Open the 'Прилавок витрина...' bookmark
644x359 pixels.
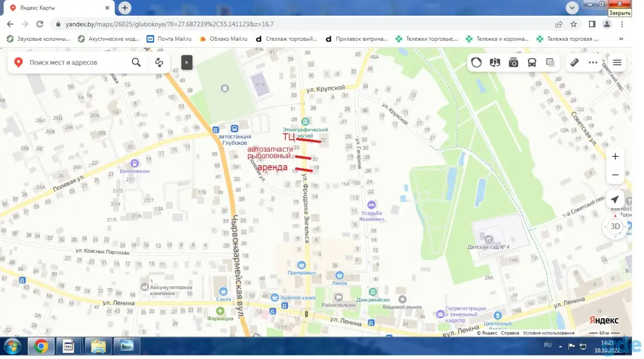(357, 39)
